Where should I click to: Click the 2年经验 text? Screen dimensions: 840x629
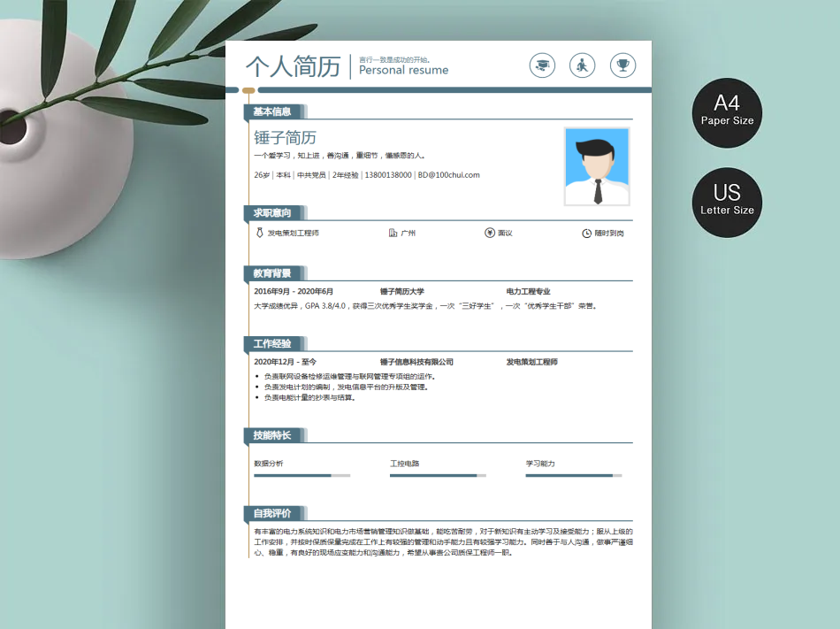[345, 174]
